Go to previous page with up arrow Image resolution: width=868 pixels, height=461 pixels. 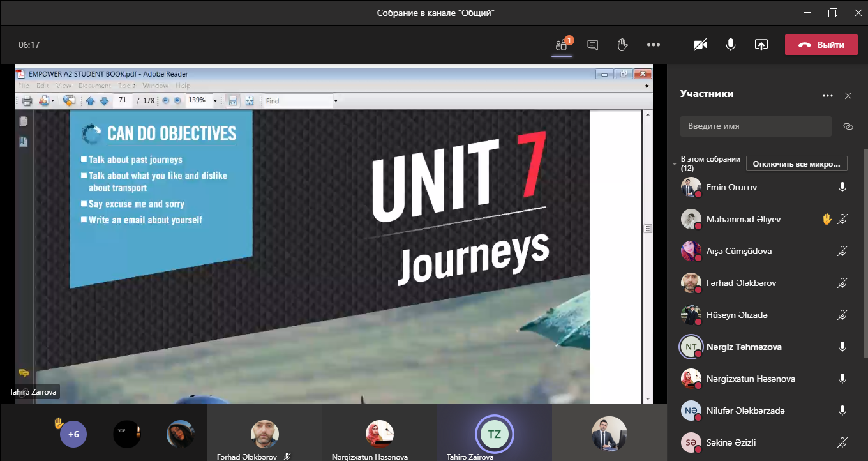click(x=90, y=101)
